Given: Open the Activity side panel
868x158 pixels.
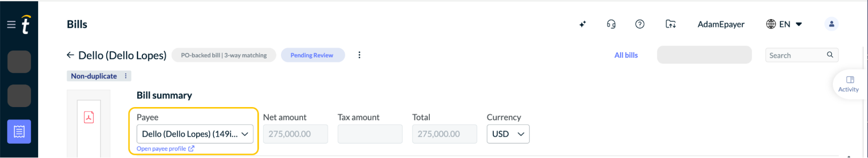Looking at the screenshot, I should [848, 84].
